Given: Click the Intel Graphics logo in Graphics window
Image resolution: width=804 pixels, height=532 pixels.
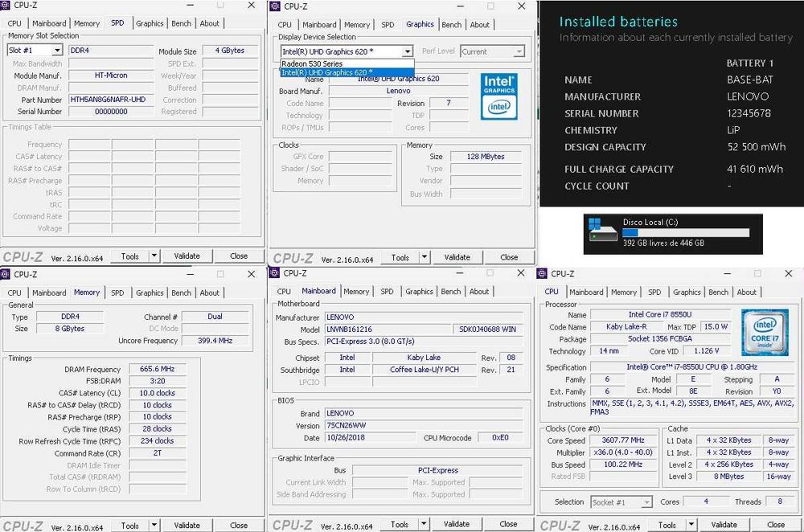Looking at the screenshot, I should (499, 96).
